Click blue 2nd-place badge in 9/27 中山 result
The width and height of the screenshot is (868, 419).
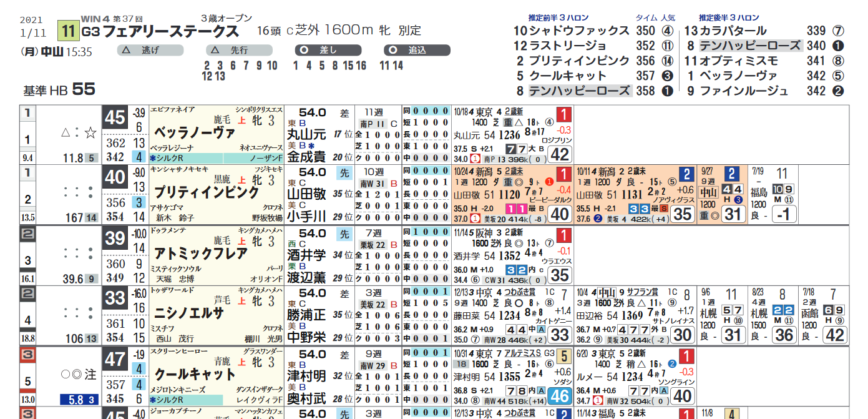[732, 174]
